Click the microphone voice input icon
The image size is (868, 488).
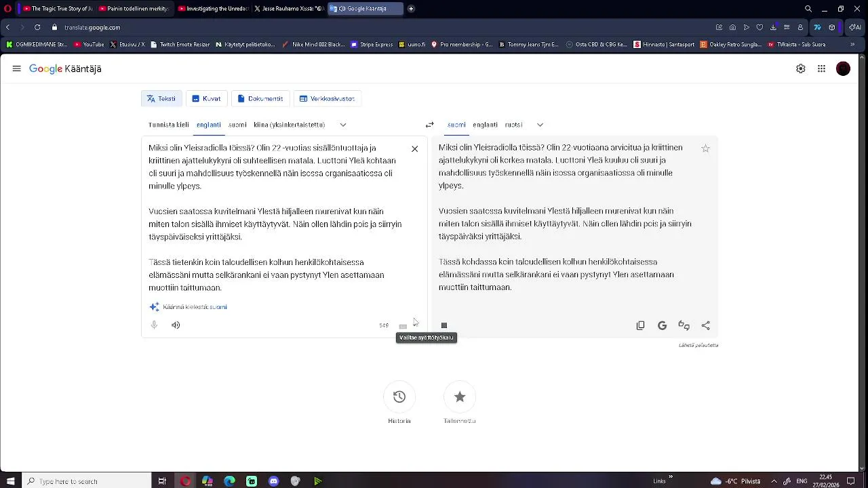pos(154,325)
